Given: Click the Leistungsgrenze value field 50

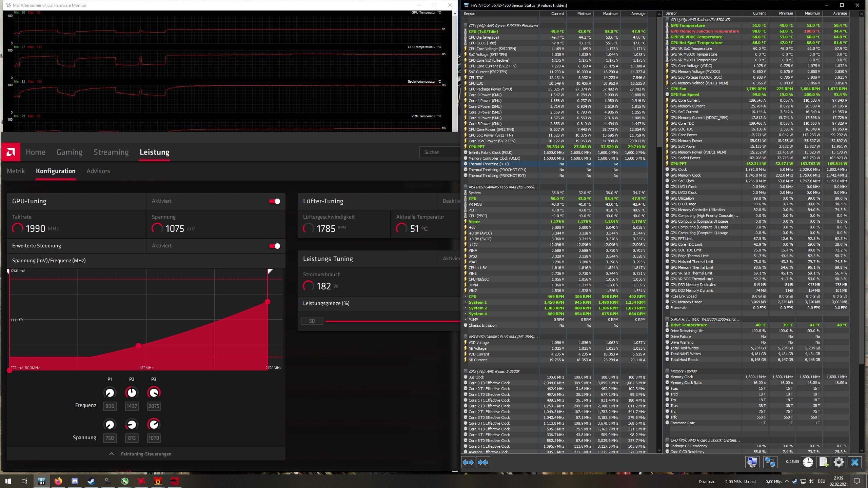Looking at the screenshot, I should [312, 321].
